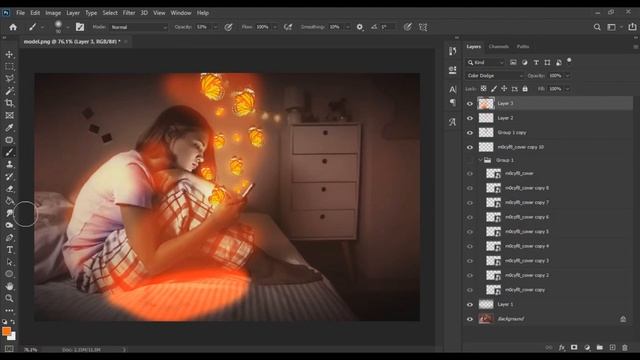The width and height of the screenshot is (640, 360).
Task: Select the Hand tool
Action: [9, 286]
